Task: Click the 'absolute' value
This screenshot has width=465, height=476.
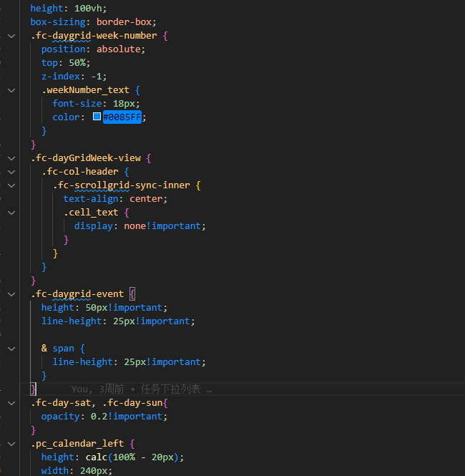Action: [119, 49]
